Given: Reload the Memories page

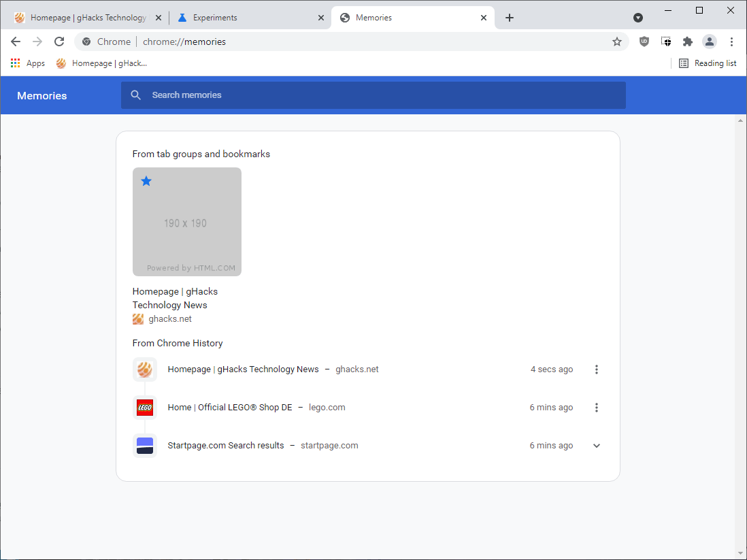Looking at the screenshot, I should pyautogui.click(x=59, y=42).
